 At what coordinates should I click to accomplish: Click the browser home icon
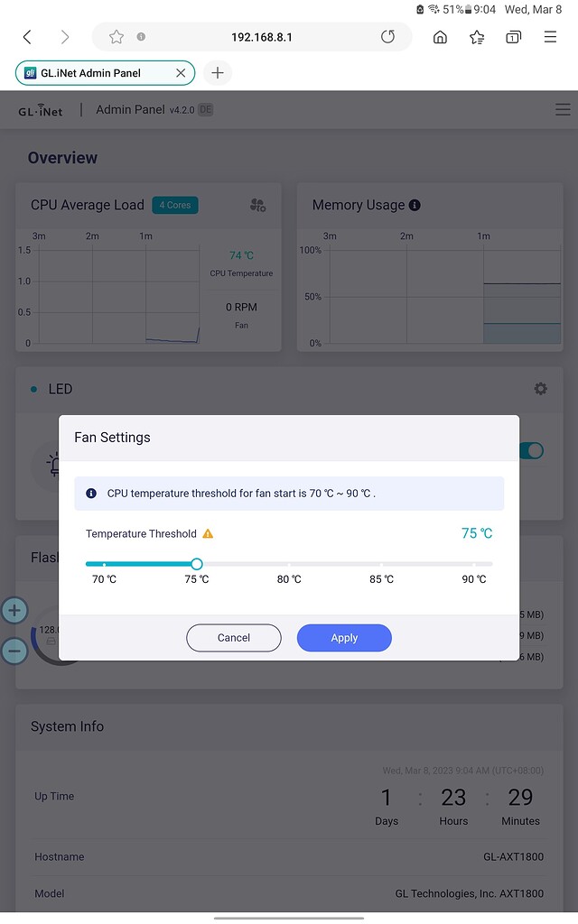440,37
